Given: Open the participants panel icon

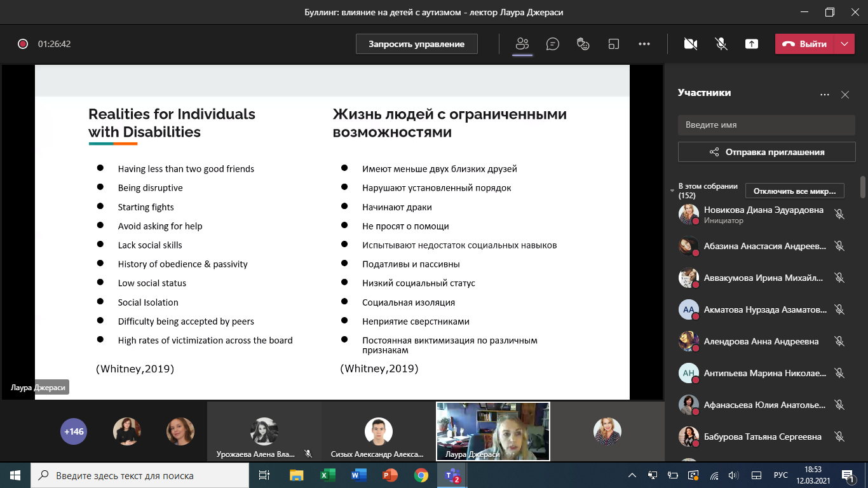Looking at the screenshot, I should 522,44.
